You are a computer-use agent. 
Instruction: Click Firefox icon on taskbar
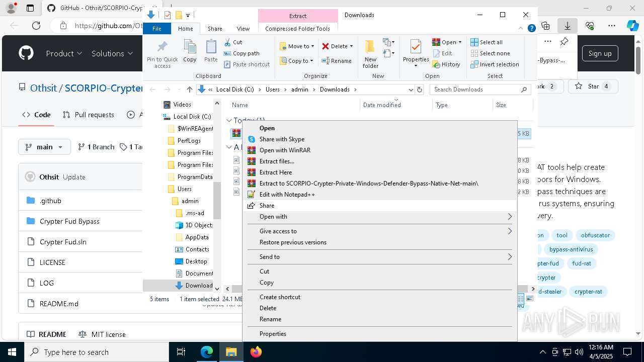tap(256, 352)
